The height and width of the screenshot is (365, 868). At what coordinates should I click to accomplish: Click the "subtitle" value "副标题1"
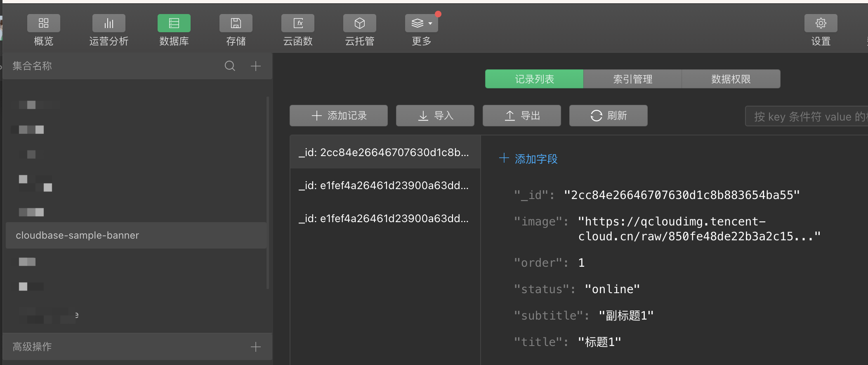tap(626, 315)
